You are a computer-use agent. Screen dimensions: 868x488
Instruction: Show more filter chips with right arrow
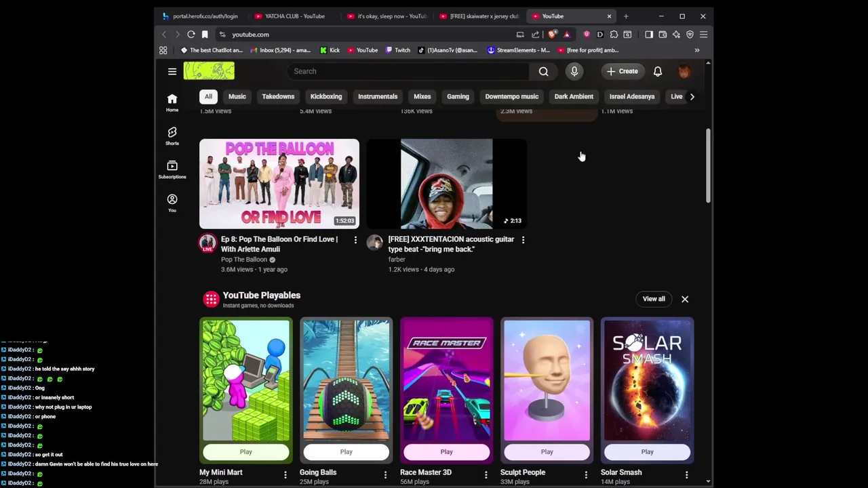(692, 96)
